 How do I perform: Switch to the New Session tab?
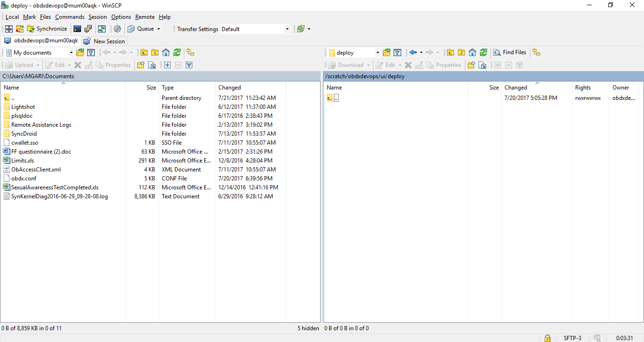[104, 41]
